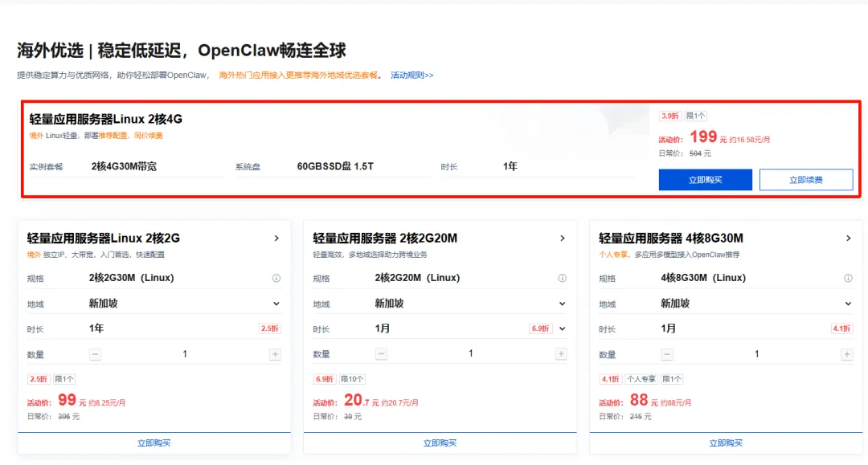Viewport: 868px width, 465px height.
Task: Click the 轻量应用服务器Linux 2核4G title
Action: click(x=106, y=119)
